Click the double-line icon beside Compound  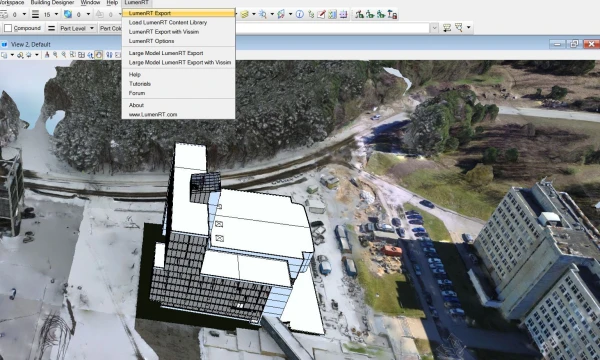51,28
